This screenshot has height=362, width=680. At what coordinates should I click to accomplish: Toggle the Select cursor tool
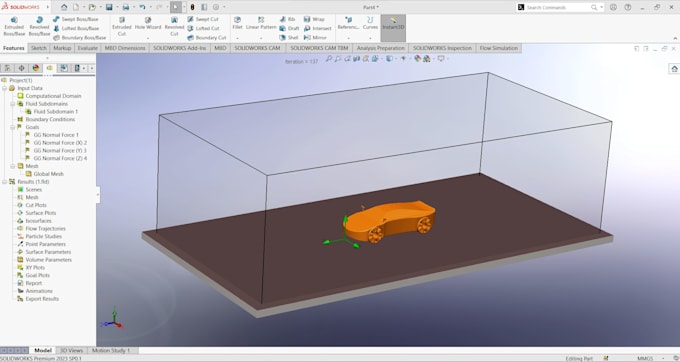(176, 7)
